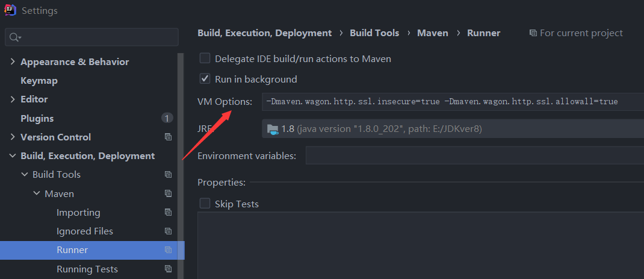
Task: Click project-level icon beside Ignored Files
Action: click(169, 231)
